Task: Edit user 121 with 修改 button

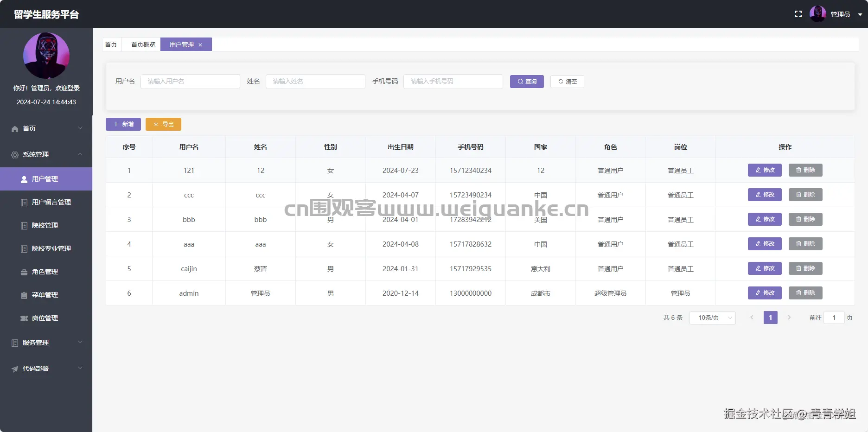Action: point(765,170)
